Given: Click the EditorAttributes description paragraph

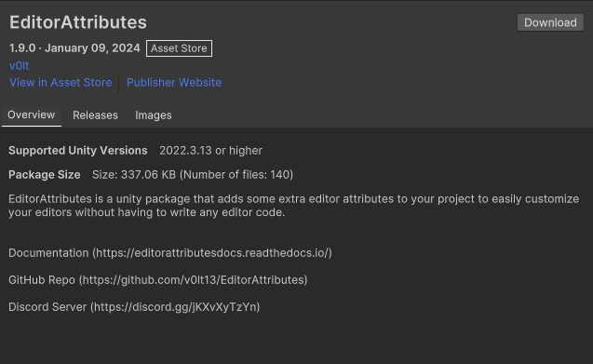Looking at the screenshot, I should 293,206.
